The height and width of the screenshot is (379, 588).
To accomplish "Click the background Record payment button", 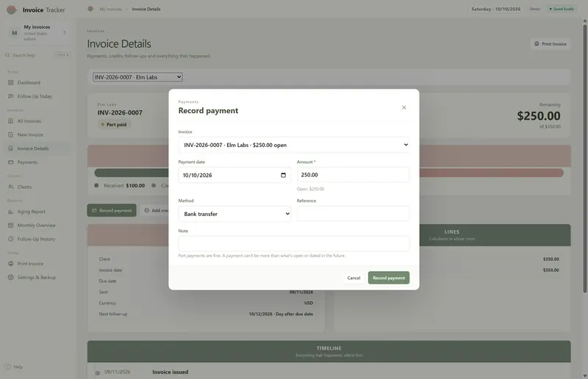I will click(112, 210).
